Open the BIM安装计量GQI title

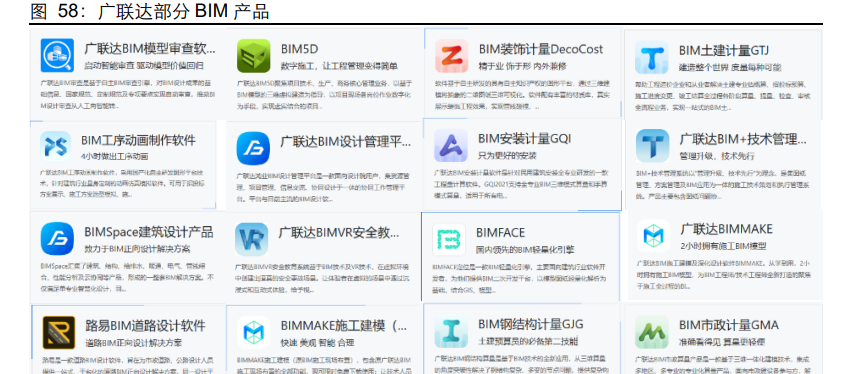coord(524,138)
